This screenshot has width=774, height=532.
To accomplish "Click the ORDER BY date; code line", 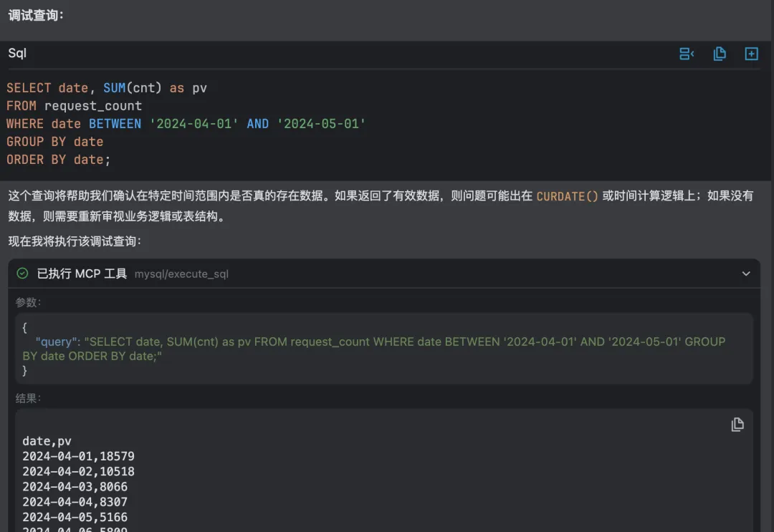I will (58, 160).
